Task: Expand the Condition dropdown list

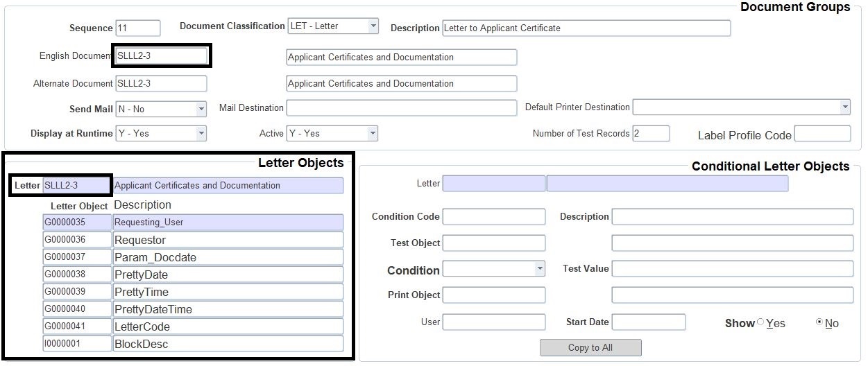Action: [540, 268]
